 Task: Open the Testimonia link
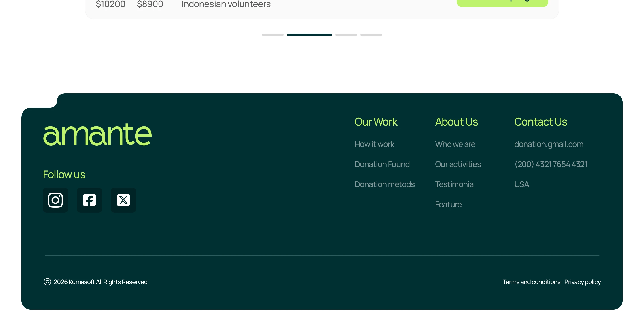tap(454, 184)
